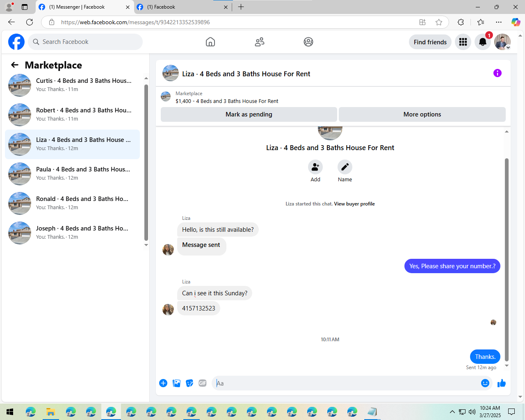This screenshot has height=420, width=525.
Task: Click the Find friends button
Action: click(x=430, y=42)
